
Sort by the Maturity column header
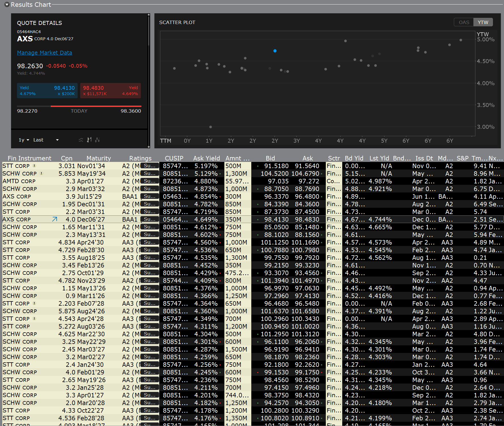(x=99, y=158)
